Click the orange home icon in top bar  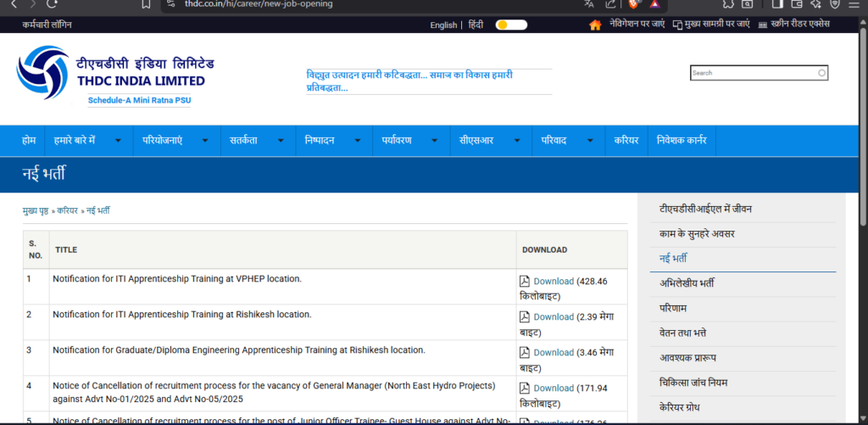tap(595, 25)
